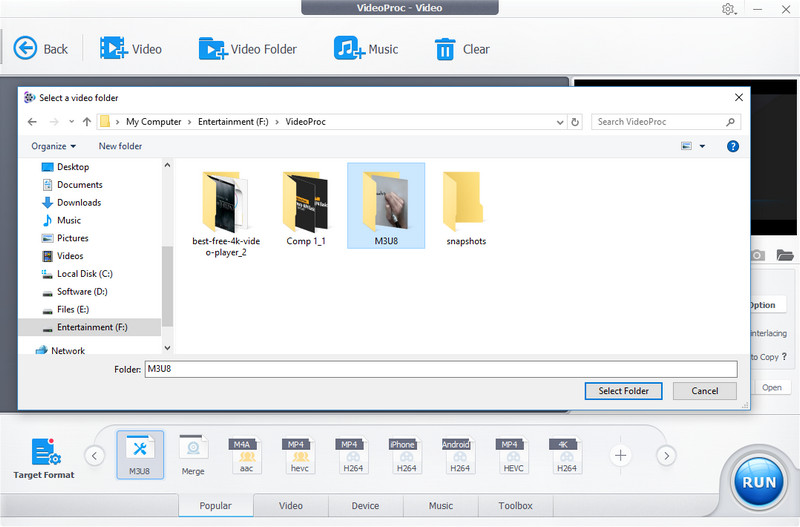Go back using the Back arrow icon
This screenshot has width=800, height=527.
pos(25,48)
